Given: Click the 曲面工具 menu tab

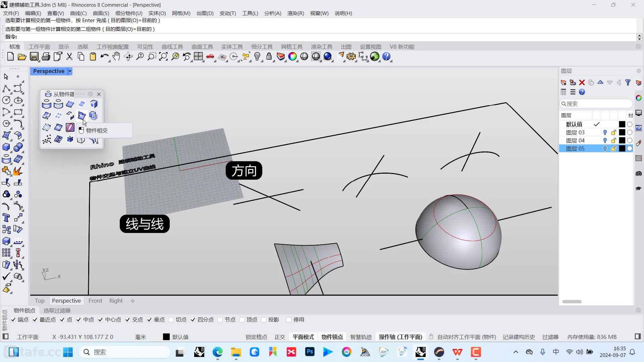Looking at the screenshot, I should click(x=202, y=46).
